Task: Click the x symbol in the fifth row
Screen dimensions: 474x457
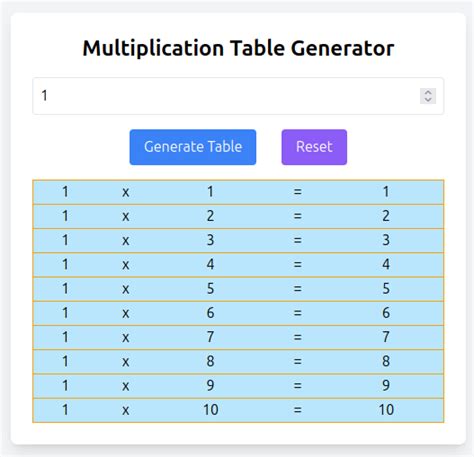Action: point(125,289)
